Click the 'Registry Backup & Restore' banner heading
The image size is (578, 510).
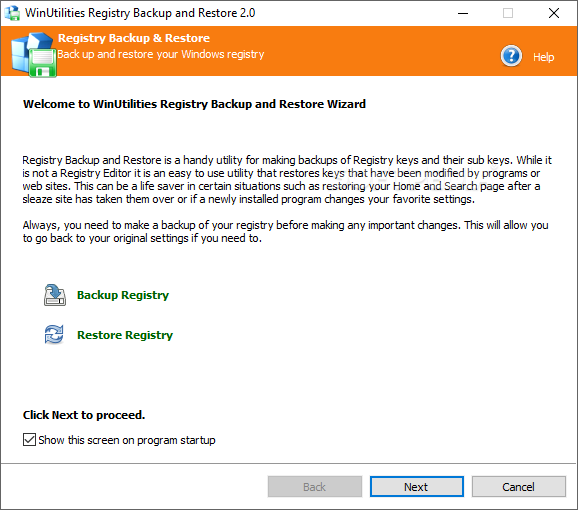(134, 38)
